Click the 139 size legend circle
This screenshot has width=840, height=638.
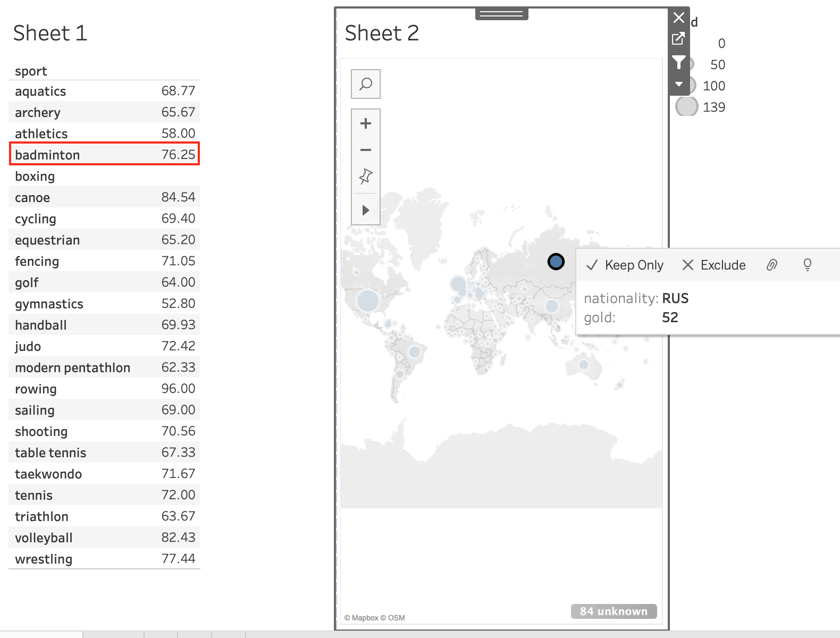686,106
